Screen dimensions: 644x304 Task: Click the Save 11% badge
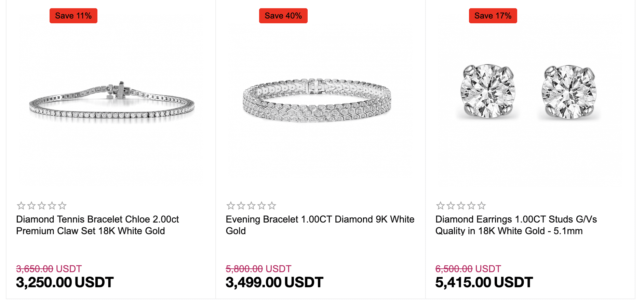(x=73, y=16)
